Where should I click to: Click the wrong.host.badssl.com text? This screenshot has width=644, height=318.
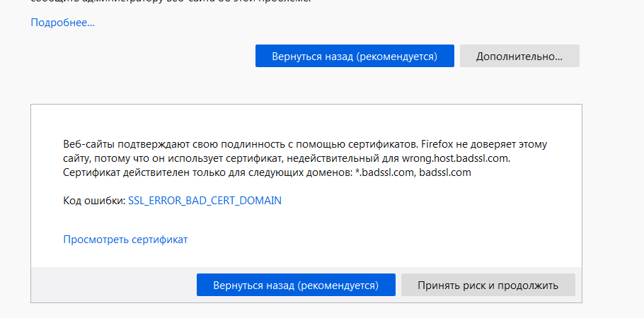tap(456, 158)
